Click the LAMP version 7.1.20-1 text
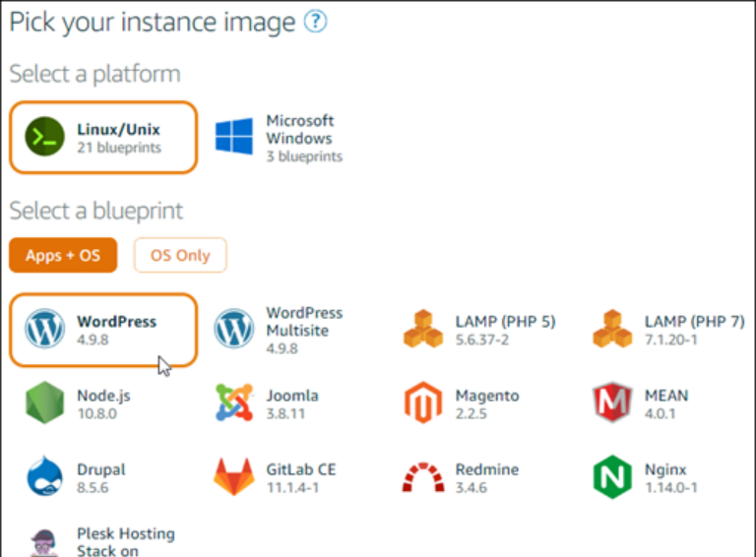756x557 pixels. click(671, 340)
